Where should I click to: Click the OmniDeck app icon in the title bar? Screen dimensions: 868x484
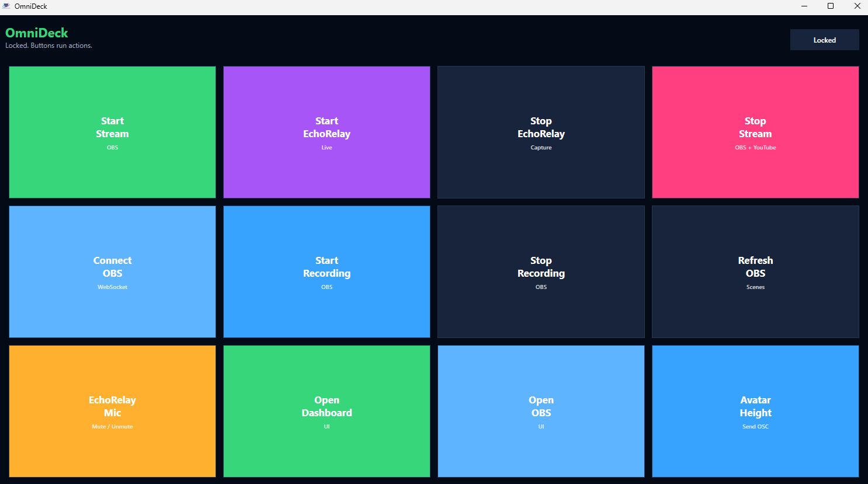pyautogui.click(x=6, y=6)
